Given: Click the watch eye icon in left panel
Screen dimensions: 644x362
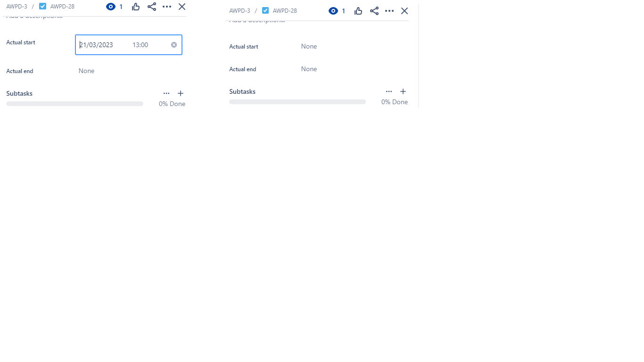Looking at the screenshot, I should pos(111,7).
